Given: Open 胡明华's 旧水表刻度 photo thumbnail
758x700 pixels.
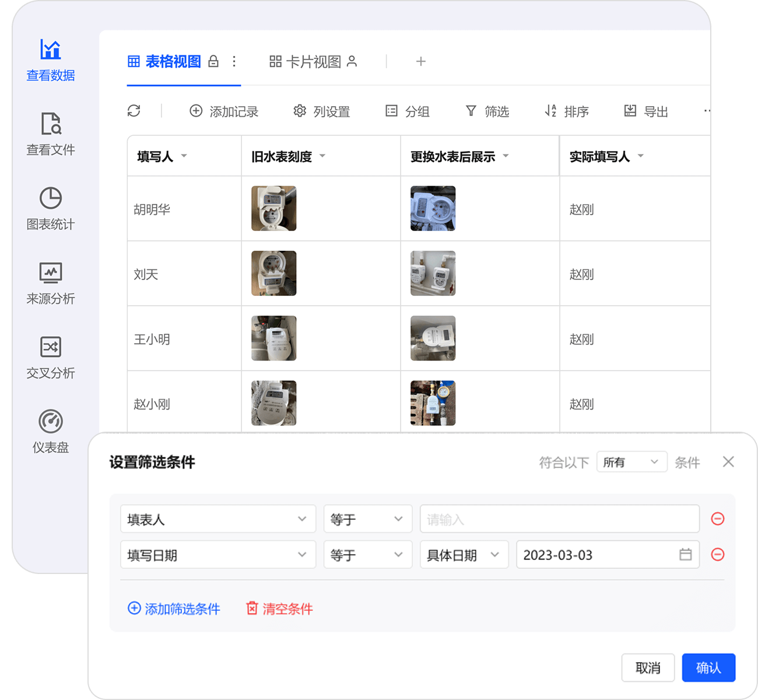Looking at the screenshot, I should click(274, 209).
